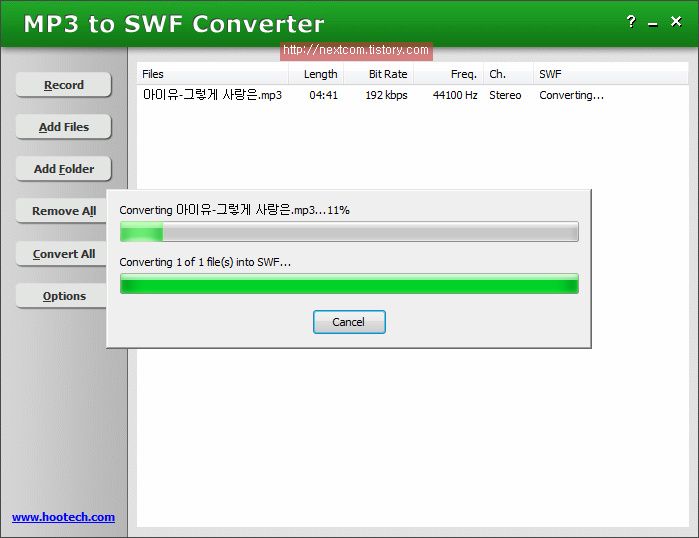This screenshot has height=538, width=699.
Task: Visit the www.hootech.com link
Action: [63, 517]
